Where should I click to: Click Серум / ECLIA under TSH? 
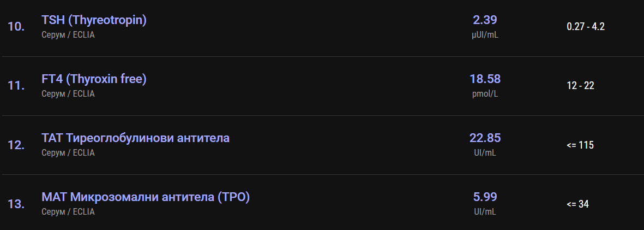[68, 35]
